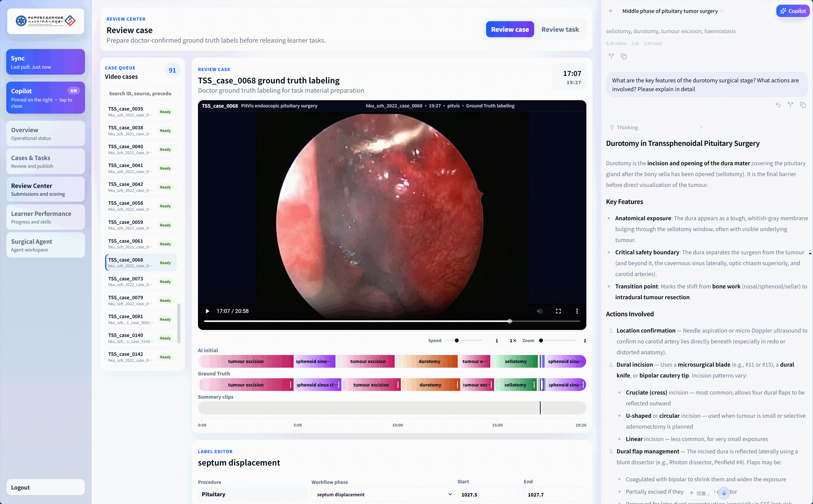Click the Summary clips track
Image resolution: width=813 pixels, height=504 pixels.
[x=392, y=408]
